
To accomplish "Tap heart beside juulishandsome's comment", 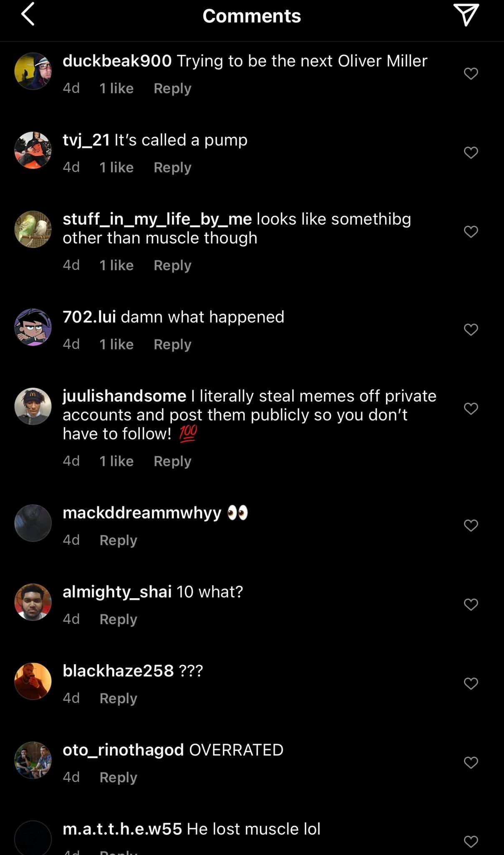I will [x=471, y=408].
